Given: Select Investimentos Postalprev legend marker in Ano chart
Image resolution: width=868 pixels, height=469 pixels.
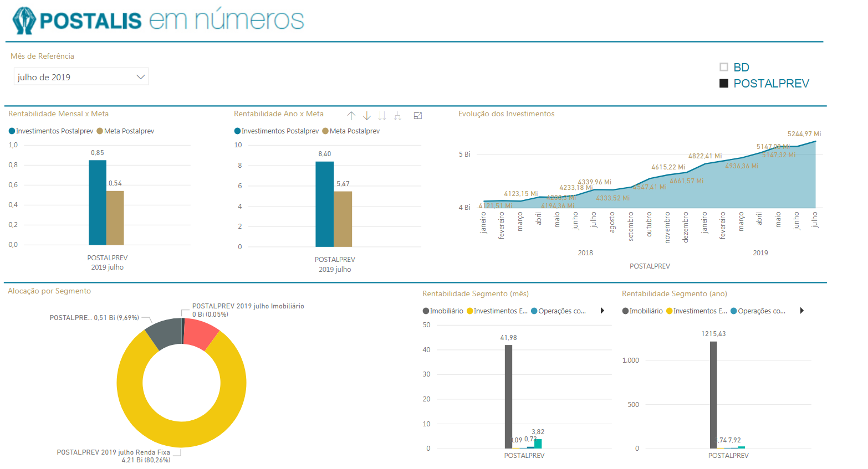Looking at the screenshot, I should 237,131.
